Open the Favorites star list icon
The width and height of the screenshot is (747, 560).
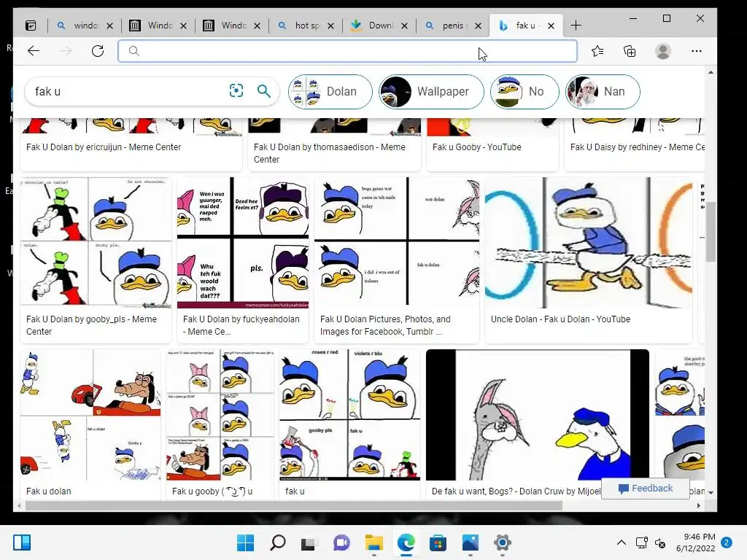pyautogui.click(x=597, y=51)
